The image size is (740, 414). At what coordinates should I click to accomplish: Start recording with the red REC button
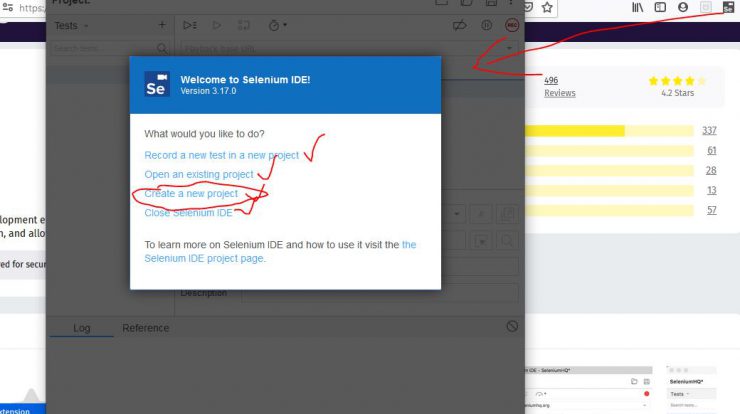tap(512, 25)
